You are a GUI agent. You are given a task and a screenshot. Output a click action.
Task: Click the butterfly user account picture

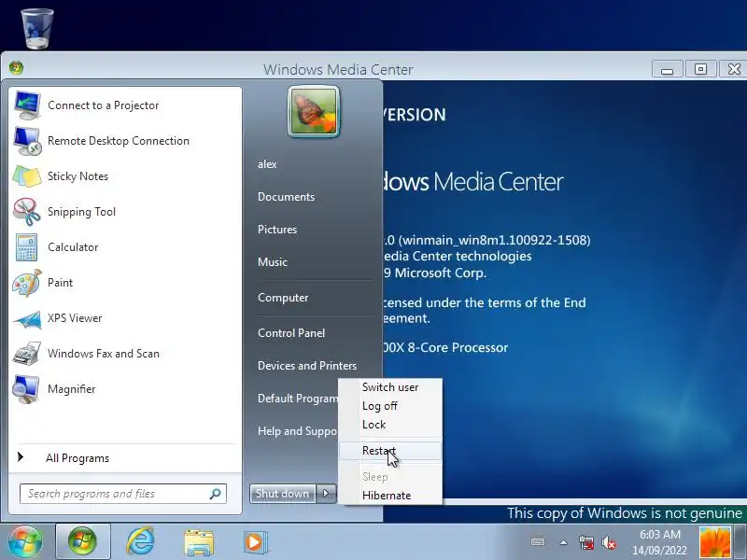tap(314, 111)
